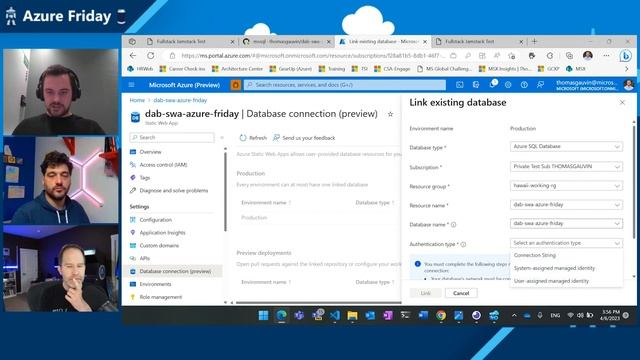Open Custom domains under Settings
The height and width of the screenshot is (360, 640).
click(x=159, y=246)
